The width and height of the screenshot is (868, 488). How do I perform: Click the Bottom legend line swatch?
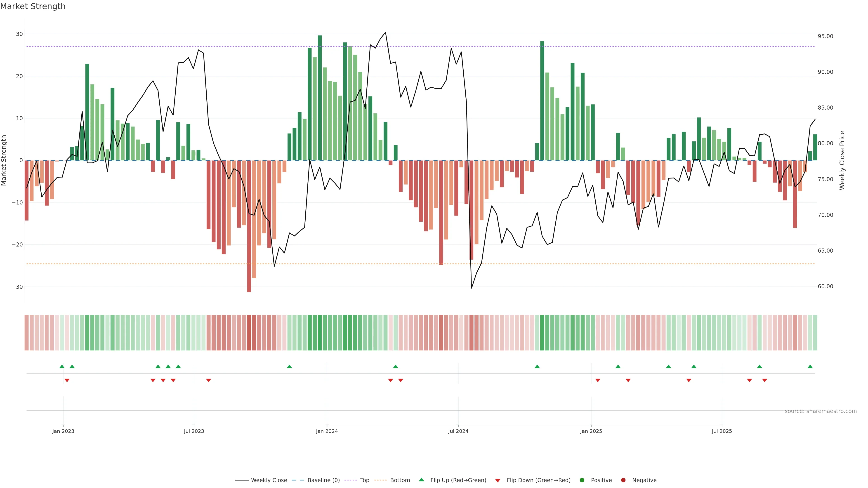coord(380,480)
